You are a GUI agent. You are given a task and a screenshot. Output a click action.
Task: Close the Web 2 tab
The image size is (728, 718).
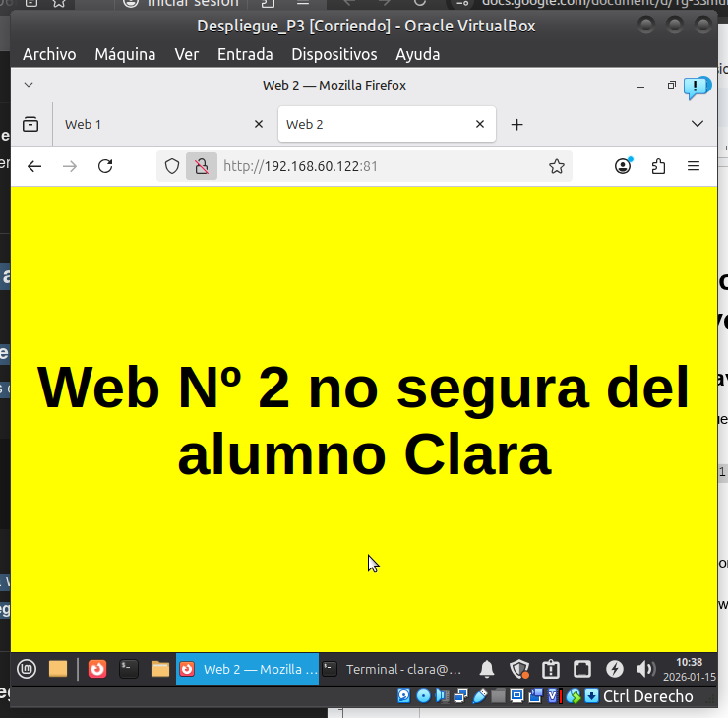pyautogui.click(x=480, y=124)
